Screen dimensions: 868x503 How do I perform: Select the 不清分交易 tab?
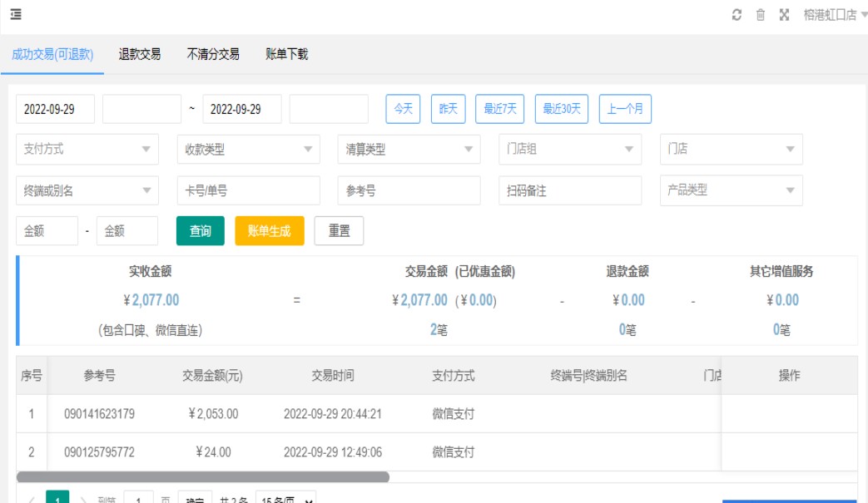[x=213, y=54]
